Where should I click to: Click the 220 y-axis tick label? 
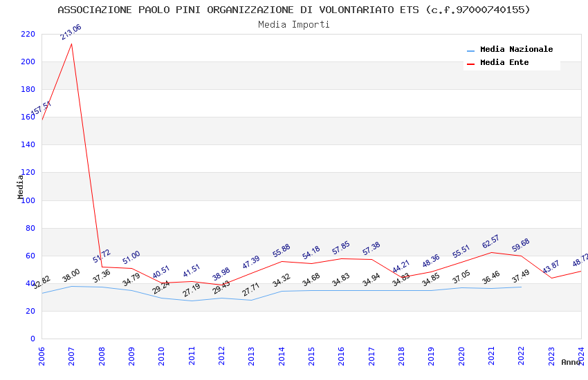[28, 34]
